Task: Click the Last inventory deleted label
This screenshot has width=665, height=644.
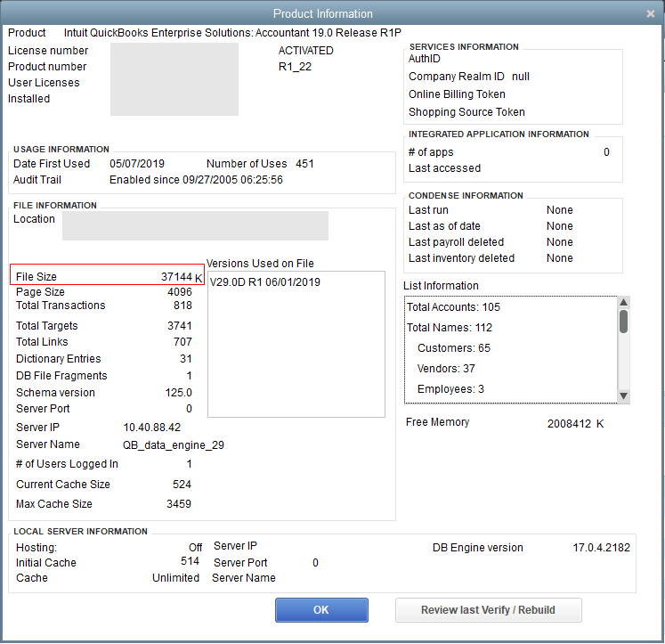Action: click(x=461, y=258)
